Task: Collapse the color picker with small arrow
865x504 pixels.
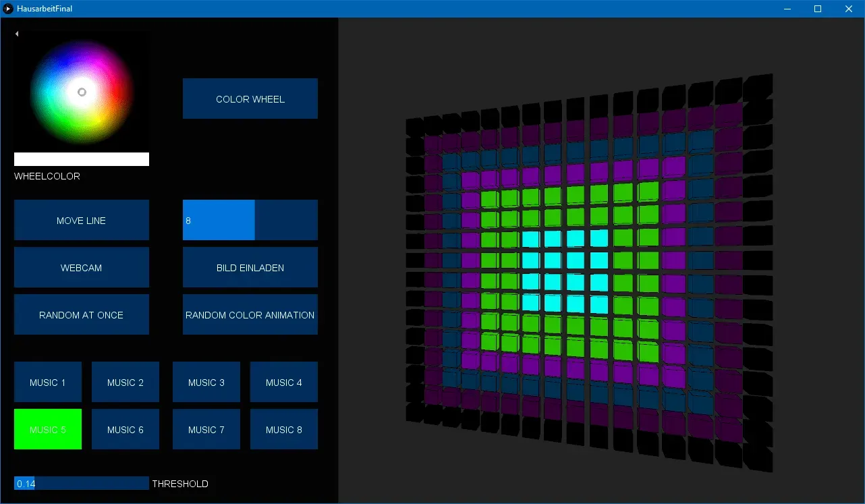Action: [x=17, y=34]
